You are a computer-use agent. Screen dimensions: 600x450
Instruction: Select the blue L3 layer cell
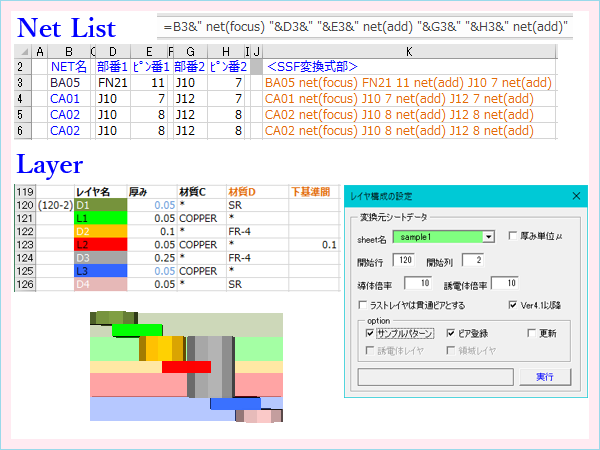[x=100, y=270]
